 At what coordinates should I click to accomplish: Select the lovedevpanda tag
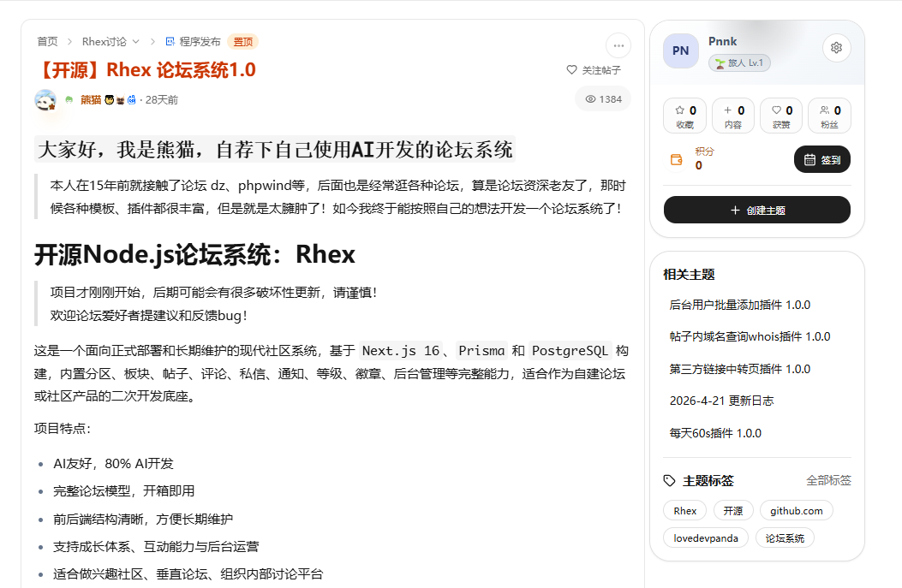706,538
